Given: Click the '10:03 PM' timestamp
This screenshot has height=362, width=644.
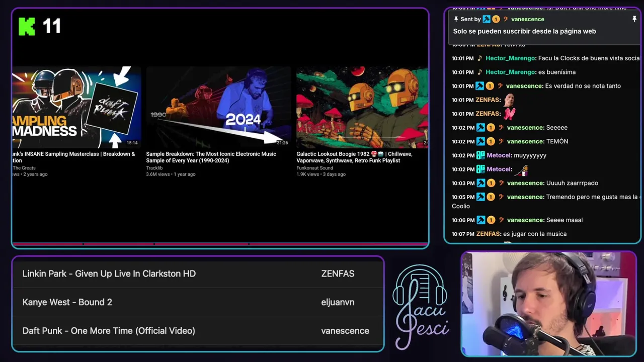Looking at the screenshot, I should [x=463, y=183].
